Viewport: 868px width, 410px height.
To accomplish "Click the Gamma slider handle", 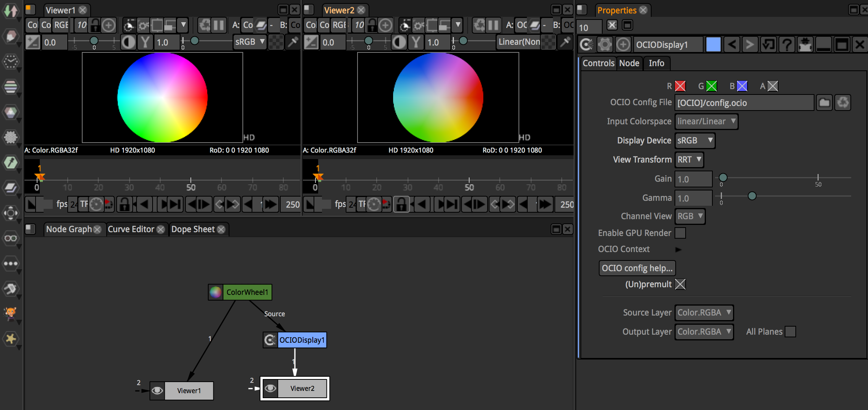I will 752,196.
